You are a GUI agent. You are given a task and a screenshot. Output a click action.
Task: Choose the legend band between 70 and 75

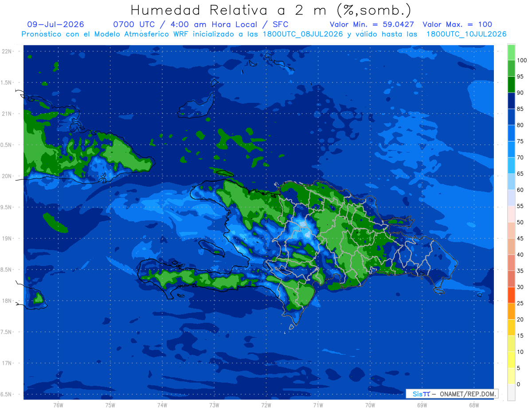click(511, 149)
